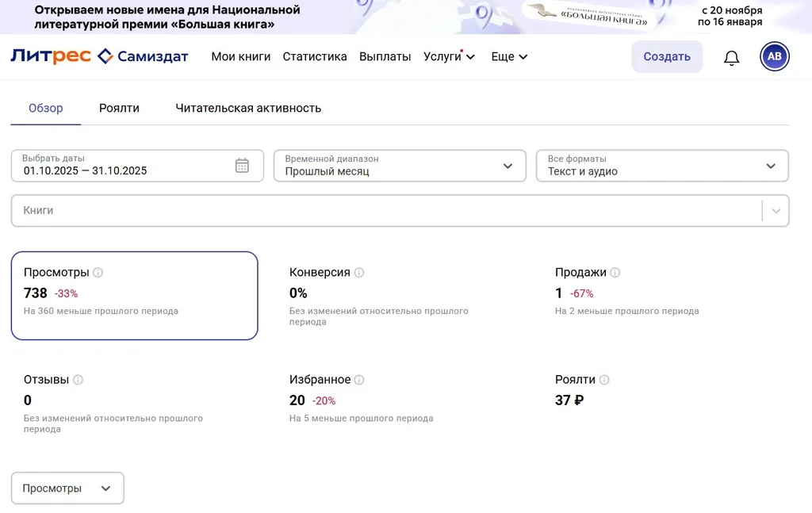812x513 pixels.
Task: Go to Мои книги page
Action: point(241,57)
